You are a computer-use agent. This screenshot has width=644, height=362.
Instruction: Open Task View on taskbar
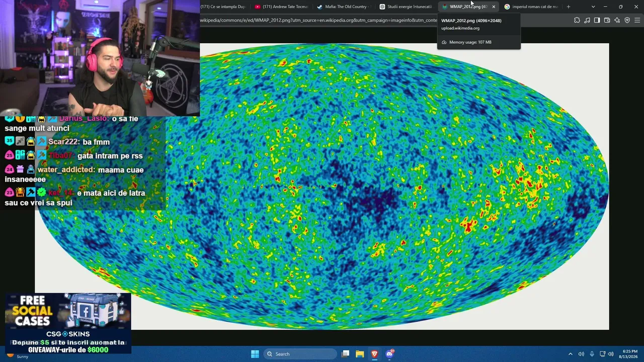(345, 354)
